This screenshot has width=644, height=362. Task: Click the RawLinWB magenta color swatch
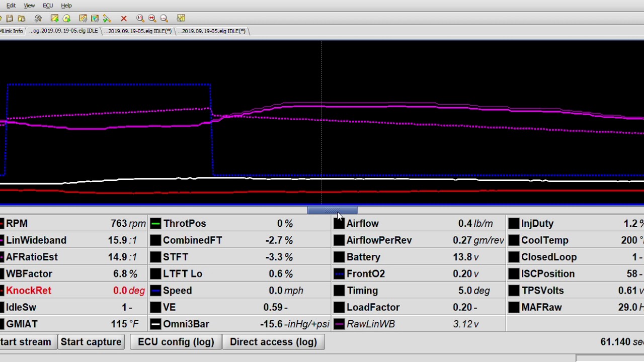pos(339,324)
